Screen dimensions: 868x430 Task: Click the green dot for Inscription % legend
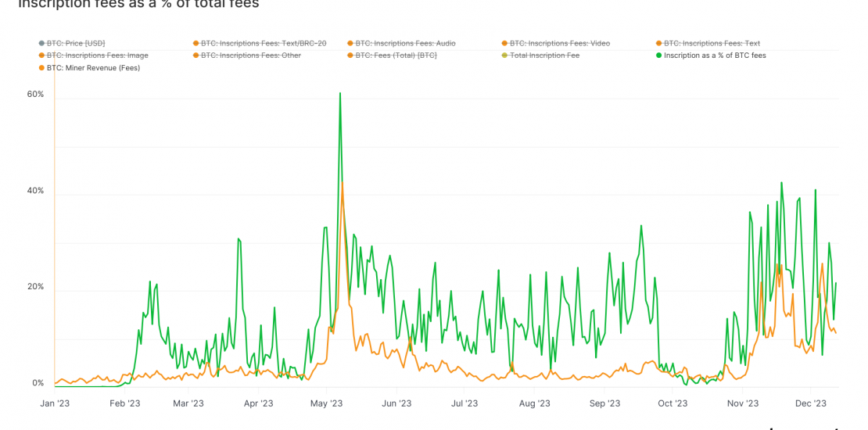pyautogui.click(x=659, y=56)
